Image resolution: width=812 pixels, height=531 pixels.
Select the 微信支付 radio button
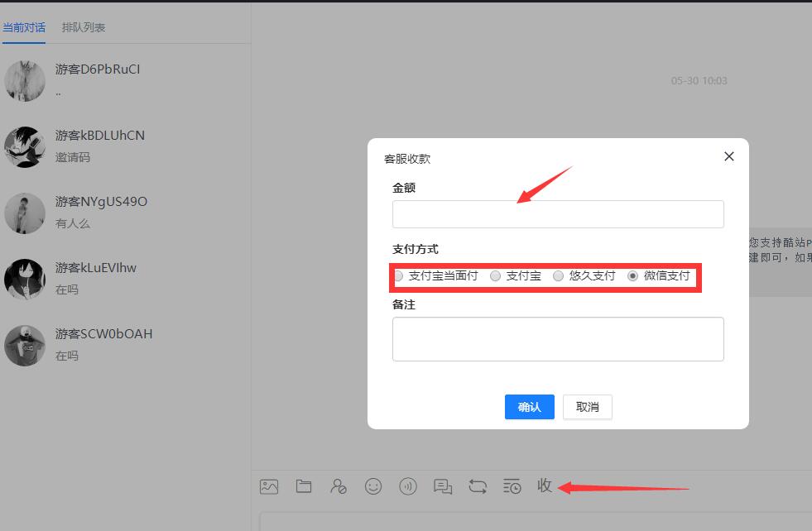tap(633, 276)
